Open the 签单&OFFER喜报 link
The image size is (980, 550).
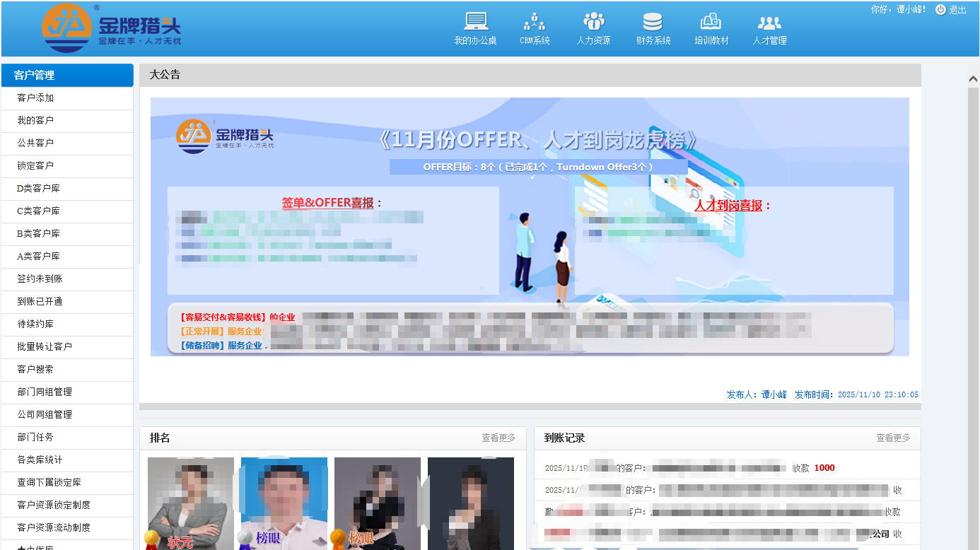tap(327, 203)
